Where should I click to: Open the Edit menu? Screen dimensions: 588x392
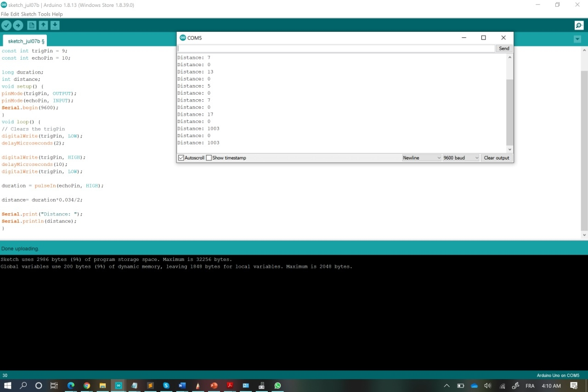point(15,14)
